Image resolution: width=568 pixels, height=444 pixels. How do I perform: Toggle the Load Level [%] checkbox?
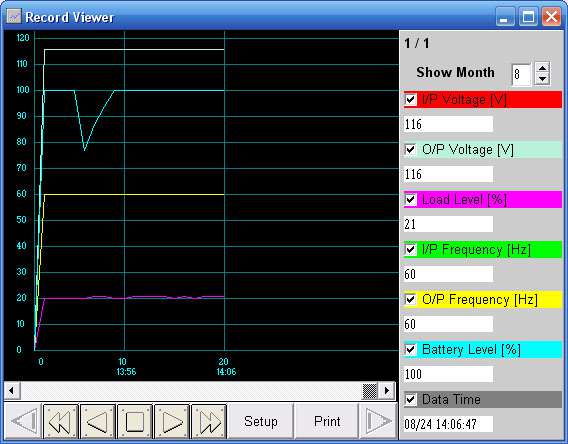click(x=410, y=199)
